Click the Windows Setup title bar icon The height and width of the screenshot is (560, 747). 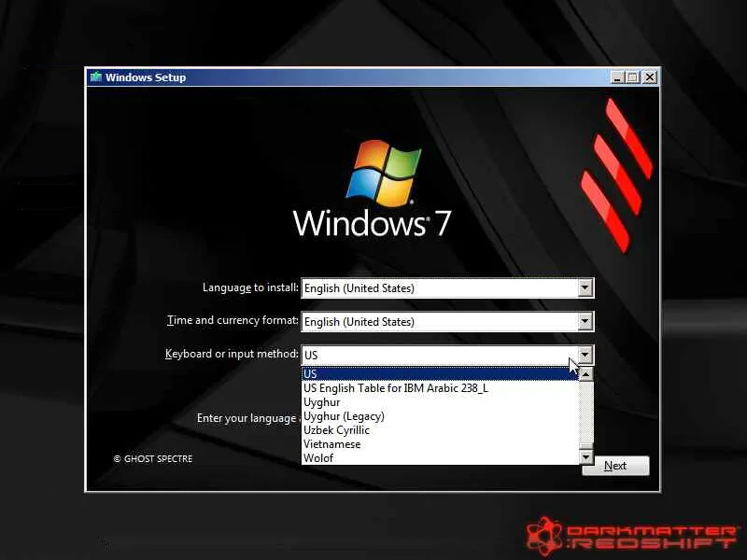click(96, 77)
